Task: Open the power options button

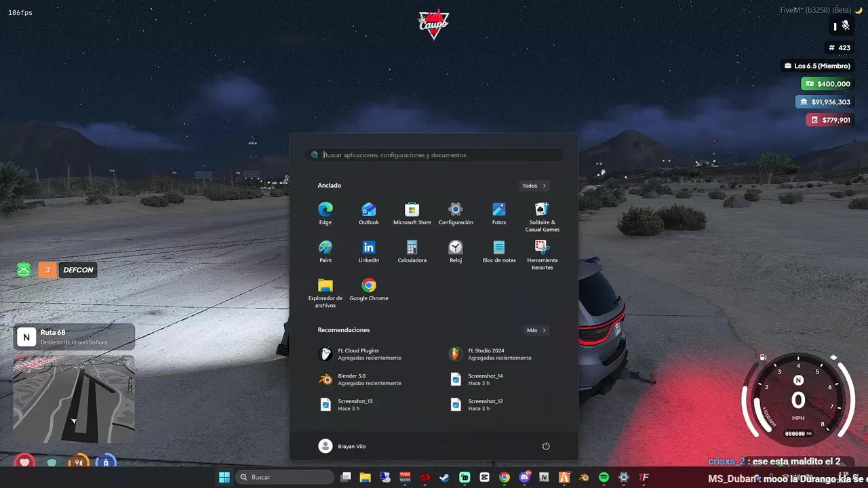Action: click(x=546, y=446)
